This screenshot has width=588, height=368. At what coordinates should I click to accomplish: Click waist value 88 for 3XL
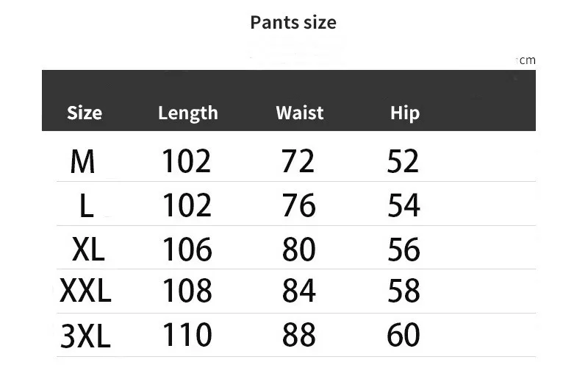click(x=299, y=334)
